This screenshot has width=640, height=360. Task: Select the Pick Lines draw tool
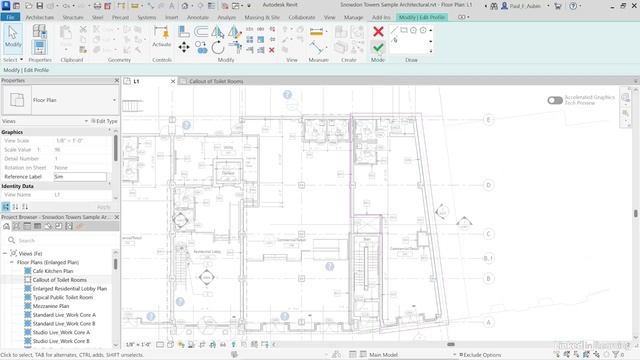[395, 40]
